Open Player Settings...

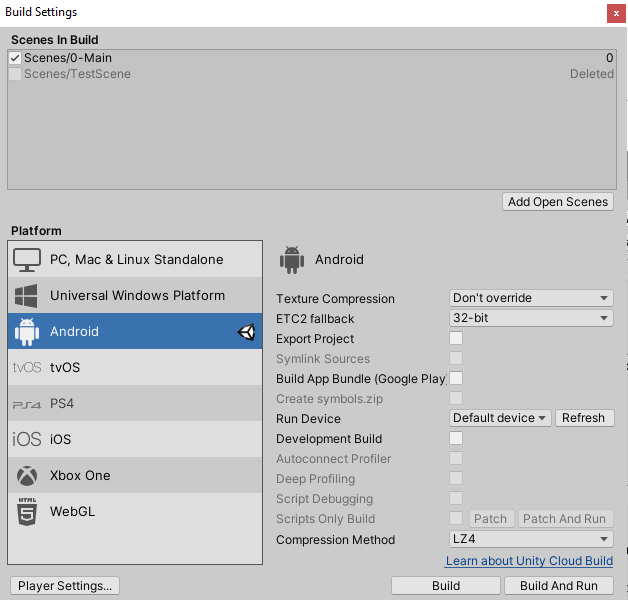click(x=64, y=586)
